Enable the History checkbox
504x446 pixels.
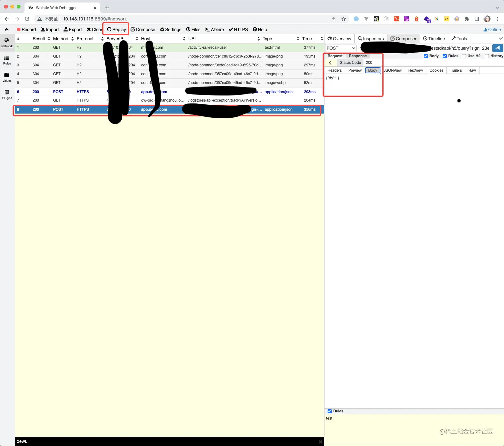click(x=487, y=56)
